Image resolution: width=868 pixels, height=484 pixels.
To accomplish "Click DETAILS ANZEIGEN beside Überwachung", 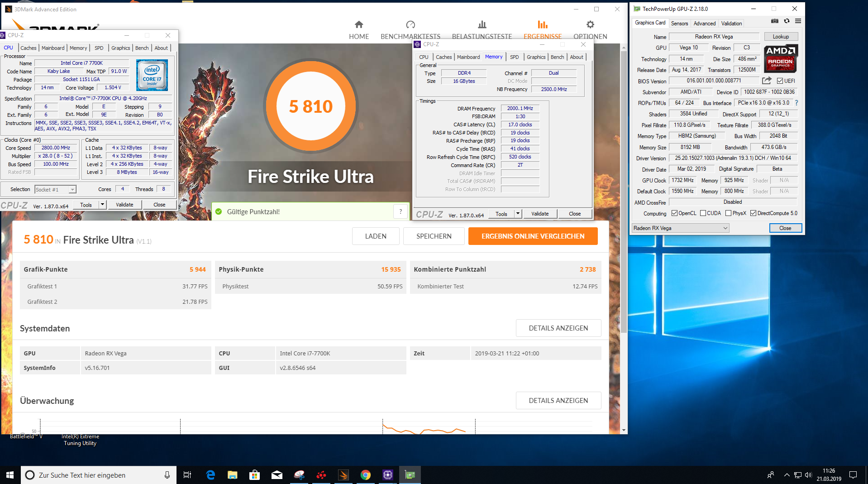I will coord(558,401).
